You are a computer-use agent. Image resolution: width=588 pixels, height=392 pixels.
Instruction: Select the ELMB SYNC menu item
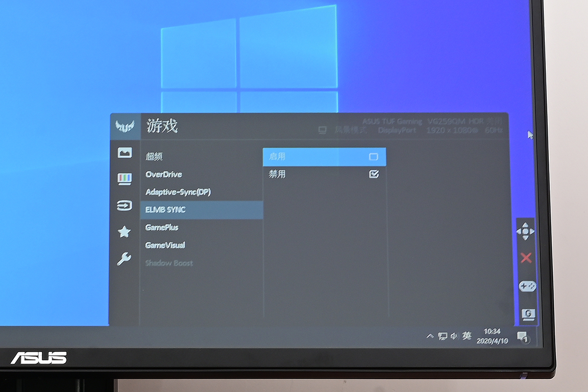(x=201, y=210)
